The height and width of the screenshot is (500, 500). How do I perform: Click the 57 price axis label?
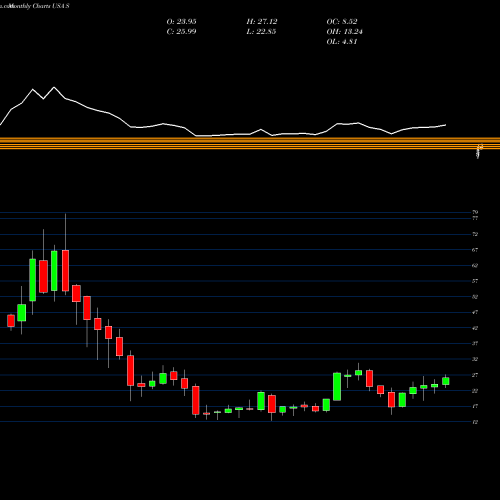[x=475, y=281]
